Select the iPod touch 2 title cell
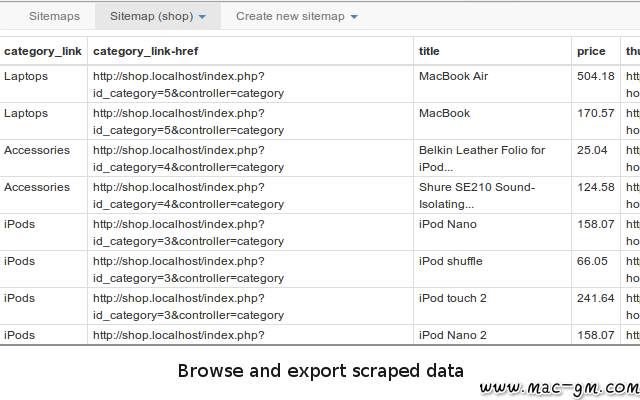The width and height of the screenshot is (640, 400). [x=492, y=307]
